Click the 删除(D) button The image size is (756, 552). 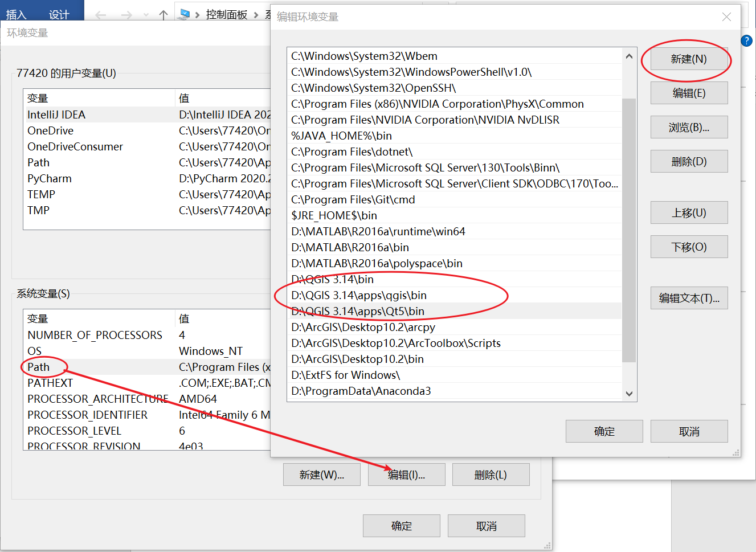tap(689, 161)
